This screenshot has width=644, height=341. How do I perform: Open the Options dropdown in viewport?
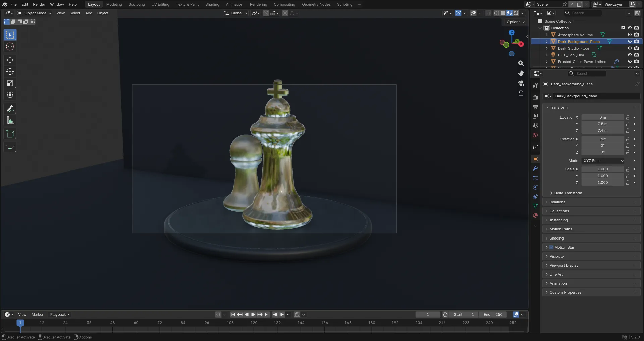[x=516, y=22]
